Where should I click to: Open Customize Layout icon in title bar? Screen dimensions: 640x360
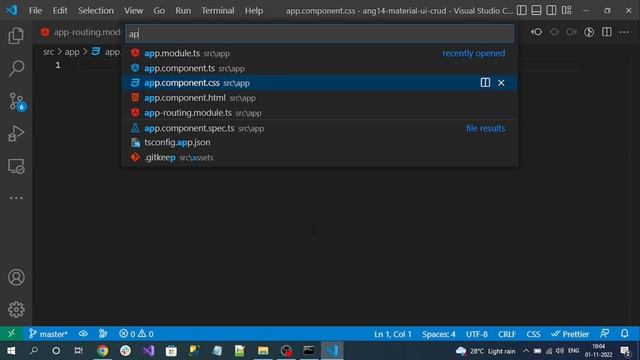(567, 10)
